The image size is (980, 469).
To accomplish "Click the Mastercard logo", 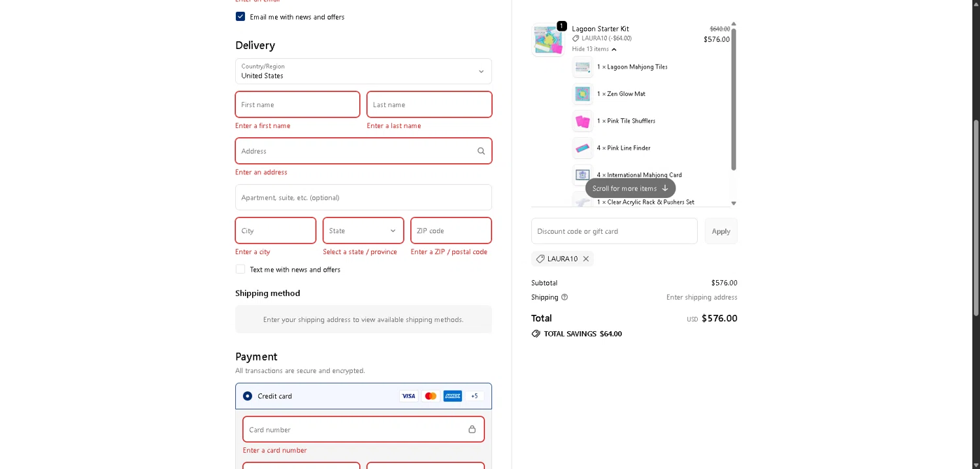I will [431, 396].
